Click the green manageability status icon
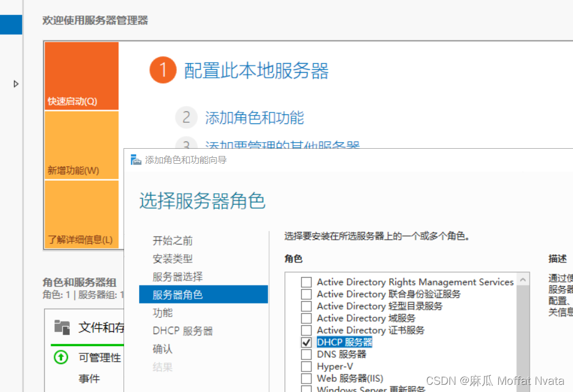The height and width of the screenshot is (392, 573). (x=61, y=357)
